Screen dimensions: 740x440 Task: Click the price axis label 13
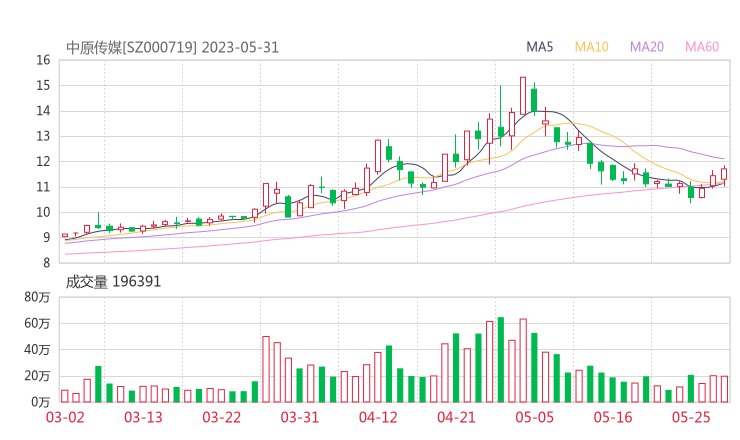point(43,136)
